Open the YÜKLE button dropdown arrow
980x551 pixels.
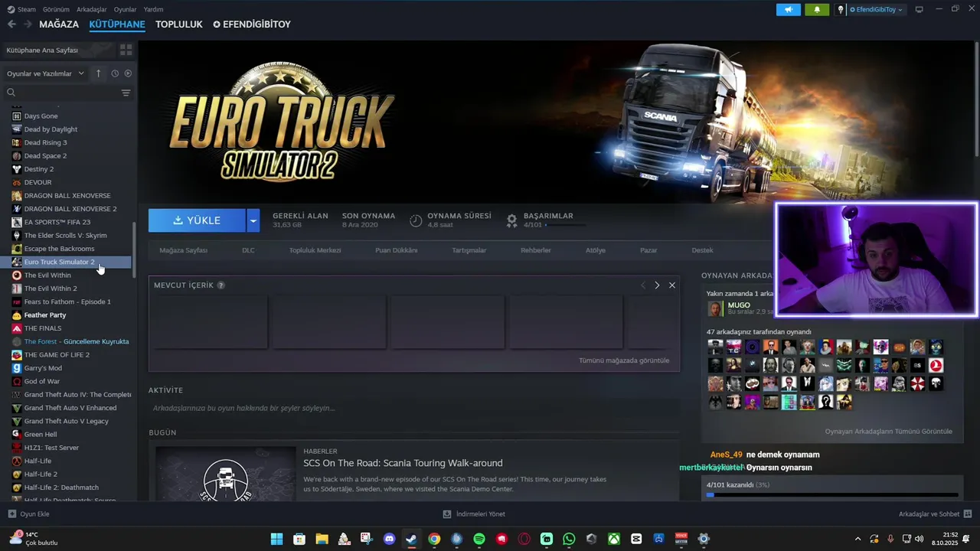click(x=253, y=220)
